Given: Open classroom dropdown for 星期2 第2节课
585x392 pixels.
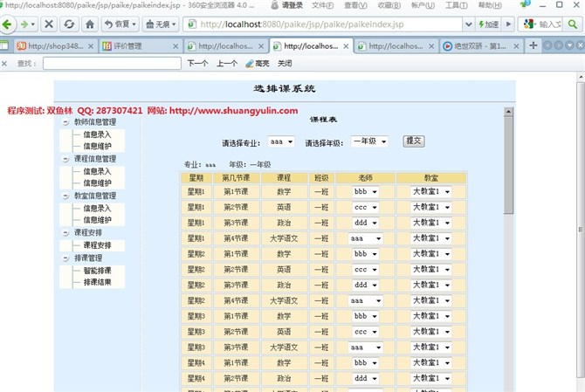Looking at the screenshot, I should click(x=431, y=270).
